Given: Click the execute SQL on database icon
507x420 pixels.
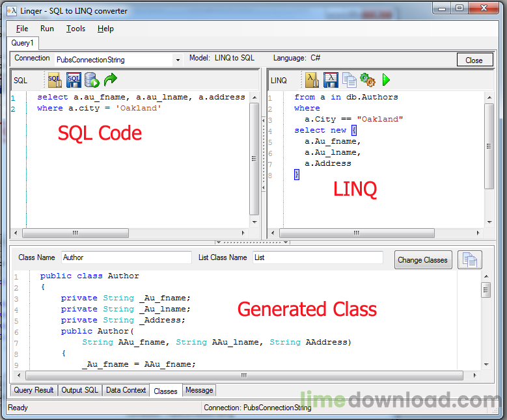Looking at the screenshot, I should click(x=92, y=80).
